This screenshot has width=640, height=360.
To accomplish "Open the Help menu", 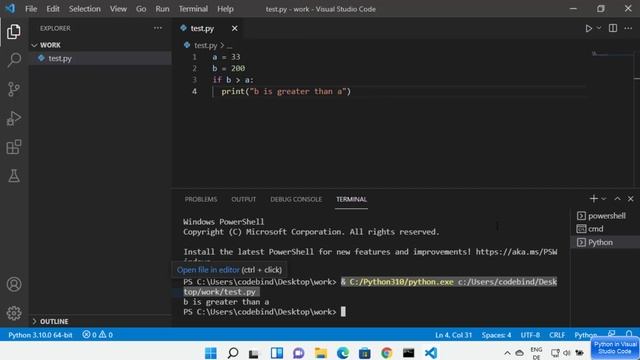I will point(225,9).
